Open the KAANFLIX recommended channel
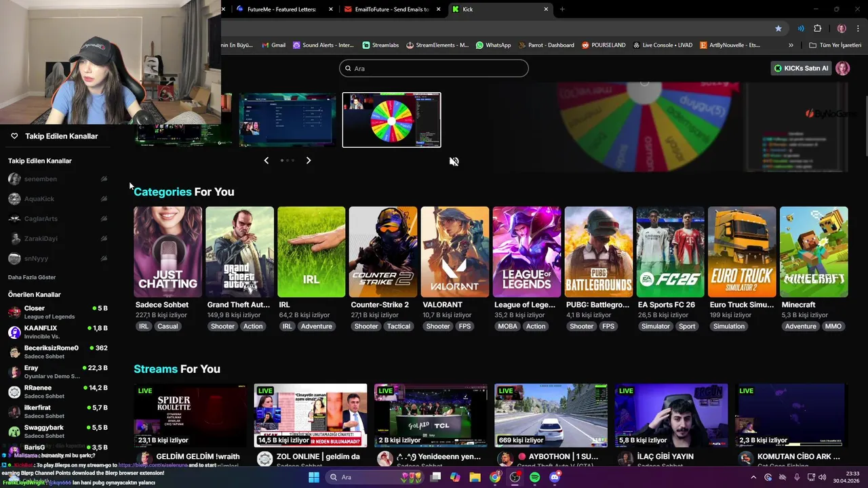Image resolution: width=868 pixels, height=488 pixels. tap(58, 332)
